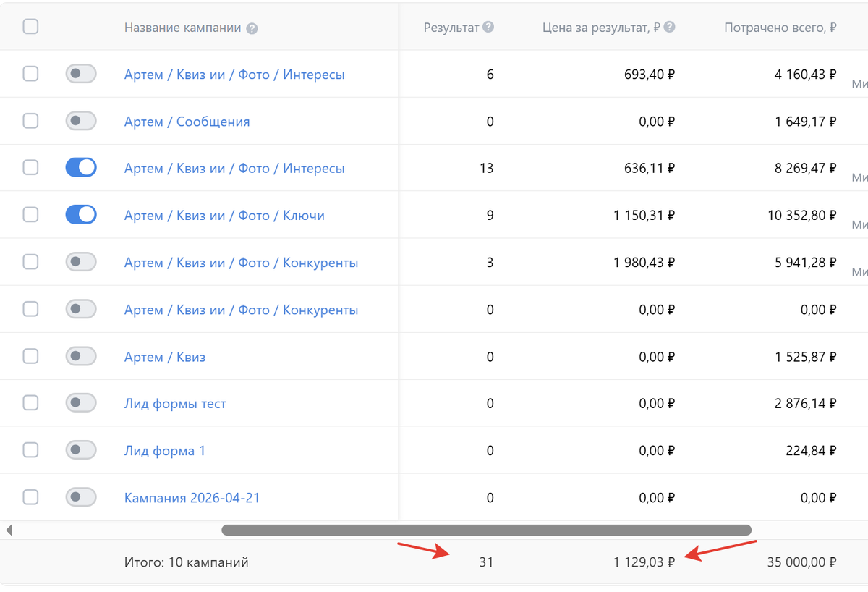The height and width of the screenshot is (592, 868).
Task: Enable the Артем / Квиз campaign toggle
Action: (x=81, y=356)
